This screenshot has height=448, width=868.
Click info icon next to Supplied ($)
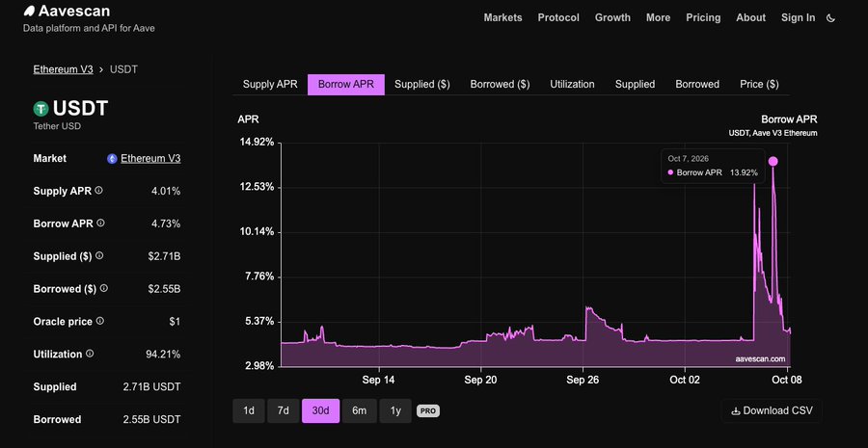click(x=99, y=255)
